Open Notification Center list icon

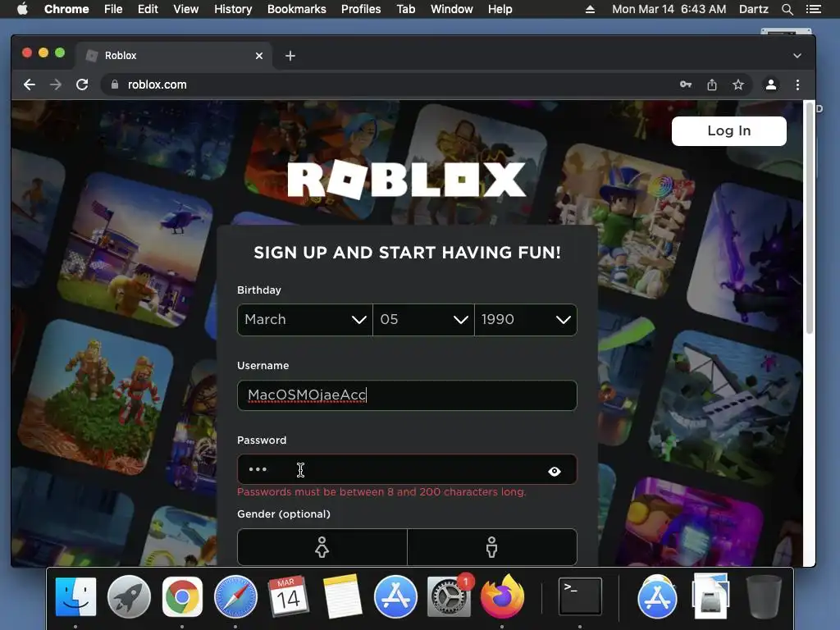click(x=814, y=9)
